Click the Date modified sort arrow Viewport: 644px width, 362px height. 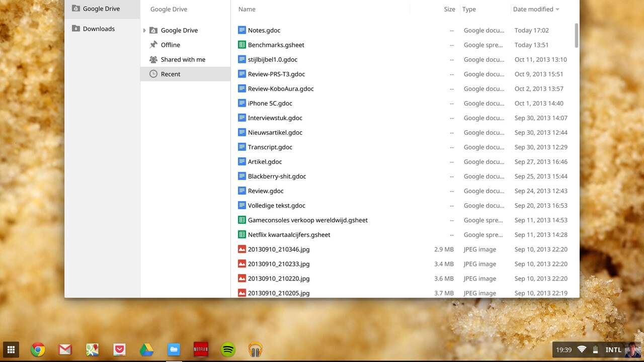557,9
